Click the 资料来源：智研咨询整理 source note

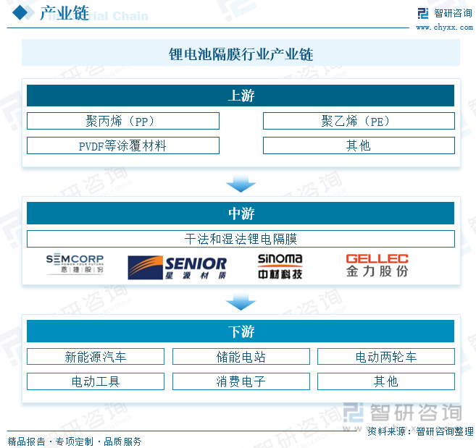tap(420, 431)
